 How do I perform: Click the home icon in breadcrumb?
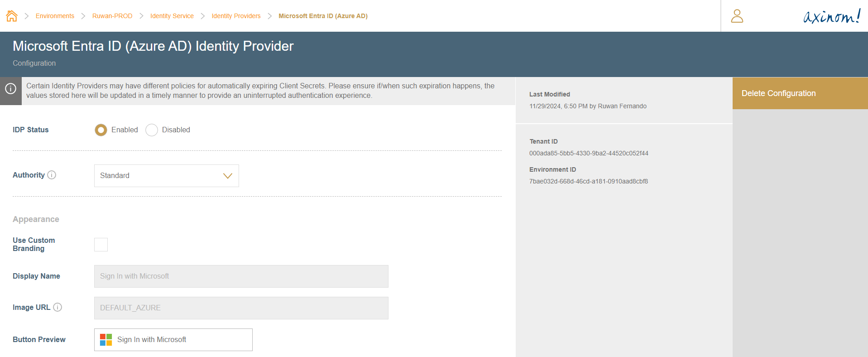(12, 16)
